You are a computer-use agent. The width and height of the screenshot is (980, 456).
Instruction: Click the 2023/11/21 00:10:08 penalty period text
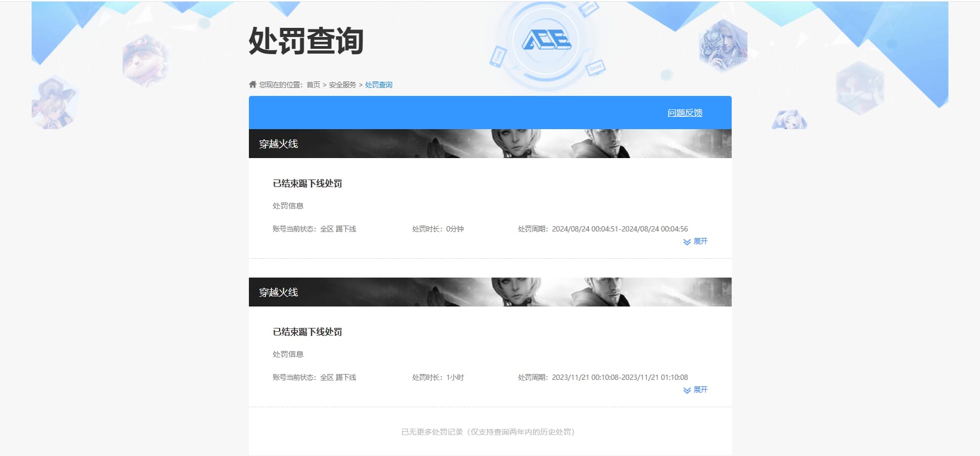tap(603, 377)
